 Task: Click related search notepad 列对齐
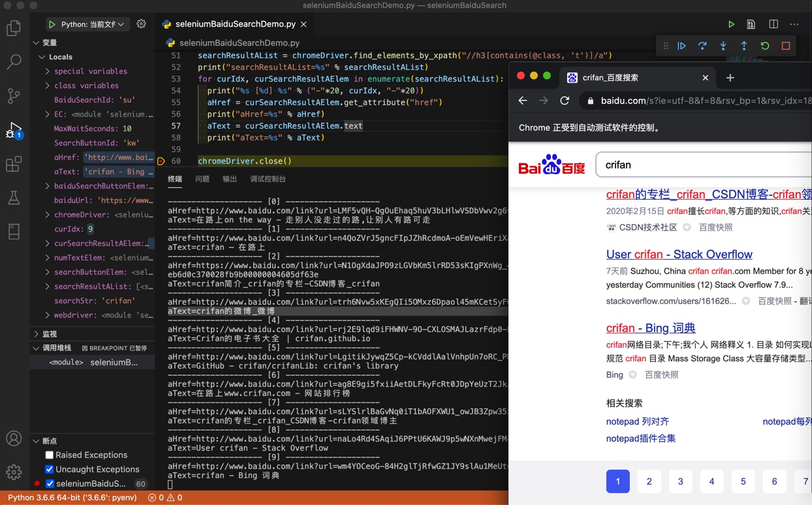coord(638,421)
